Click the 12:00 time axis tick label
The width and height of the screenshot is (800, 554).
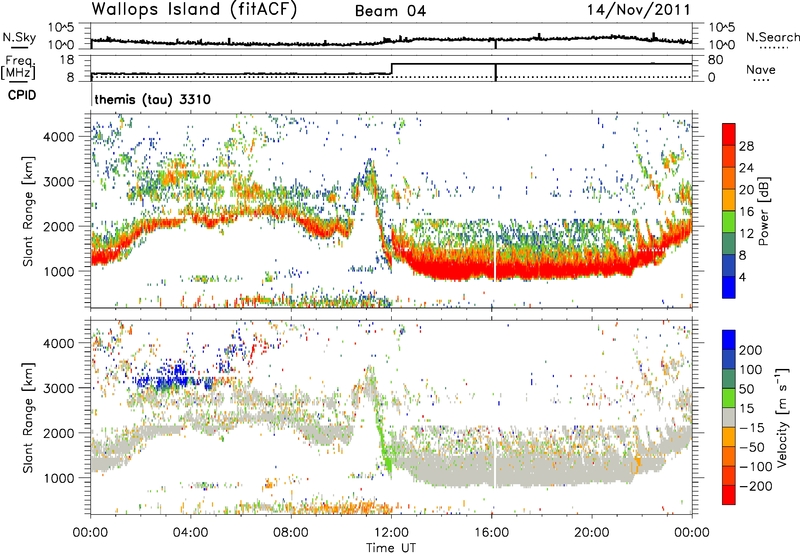391,533
